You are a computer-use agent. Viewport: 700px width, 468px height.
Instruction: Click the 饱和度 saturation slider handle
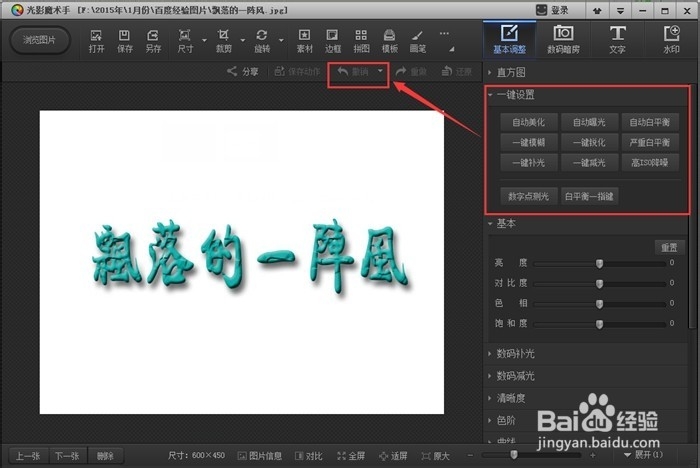click(x=600, y=324)
